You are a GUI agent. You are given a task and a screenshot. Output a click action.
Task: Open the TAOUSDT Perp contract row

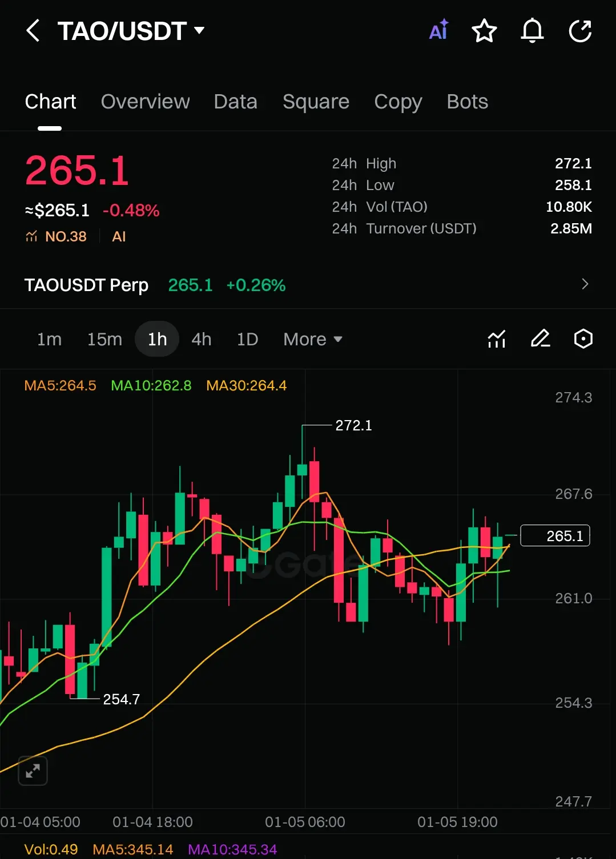coord(308,285)
